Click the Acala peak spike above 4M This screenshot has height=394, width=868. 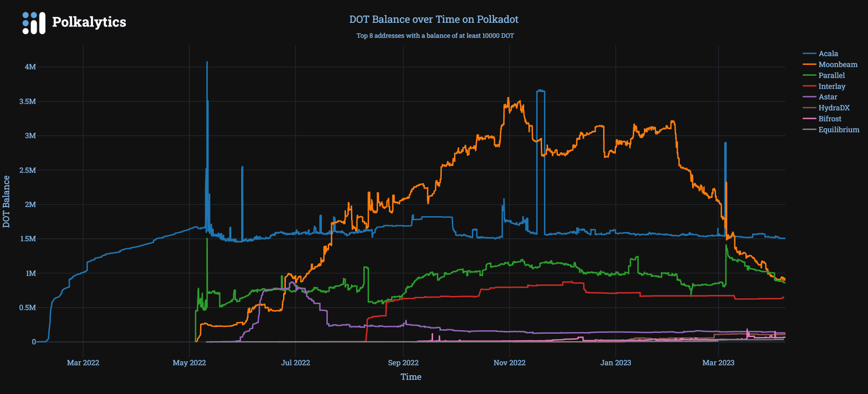207,62
